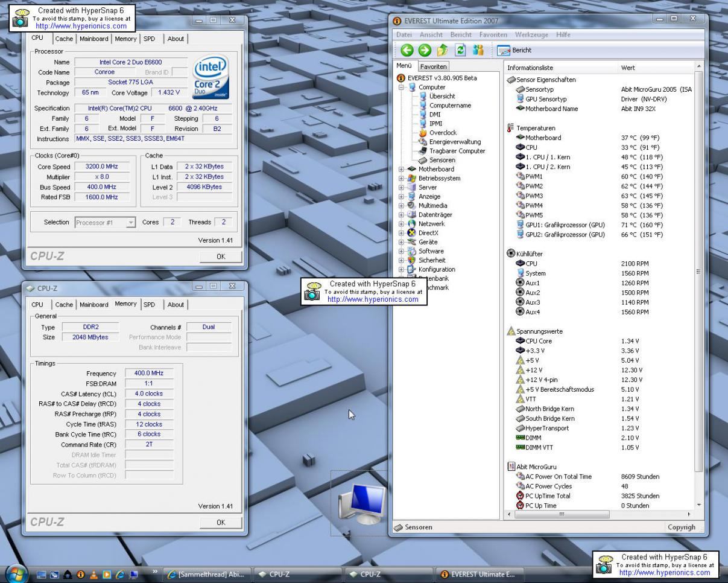Click OK in the lower CPU-Z memory window

tap(221, 523)
